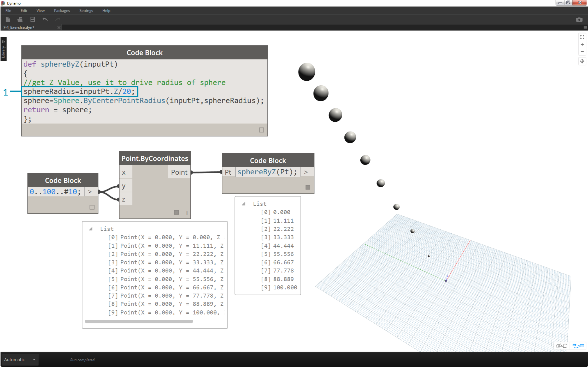Click list item [0] 0.000
The width and height of the screenshot is (588, 367).
pos(275,212)
